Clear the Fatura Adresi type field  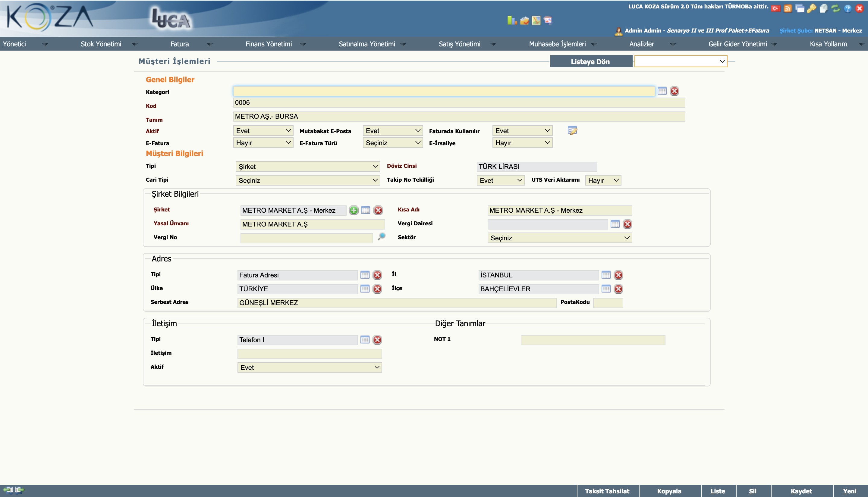coord(377,275)
